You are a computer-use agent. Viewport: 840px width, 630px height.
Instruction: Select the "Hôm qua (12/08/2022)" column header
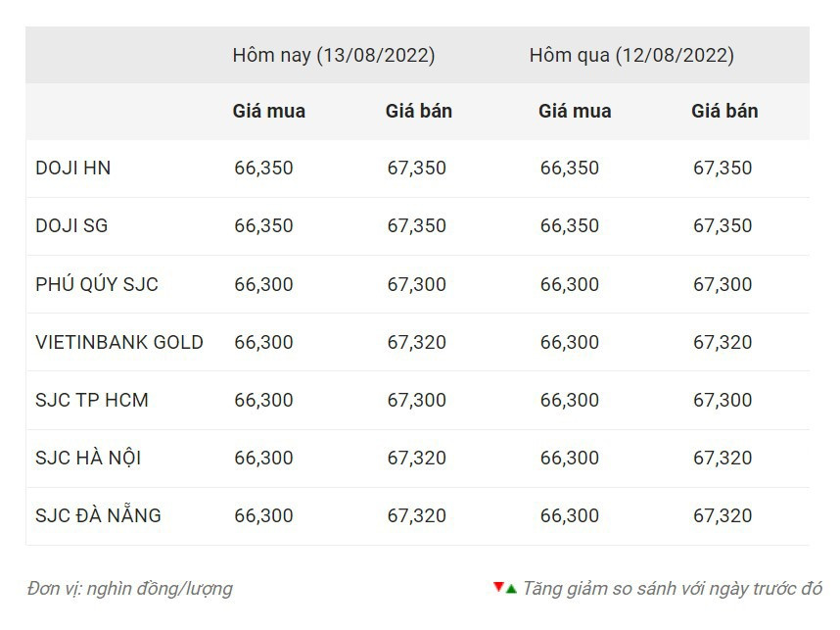(631, 55)
